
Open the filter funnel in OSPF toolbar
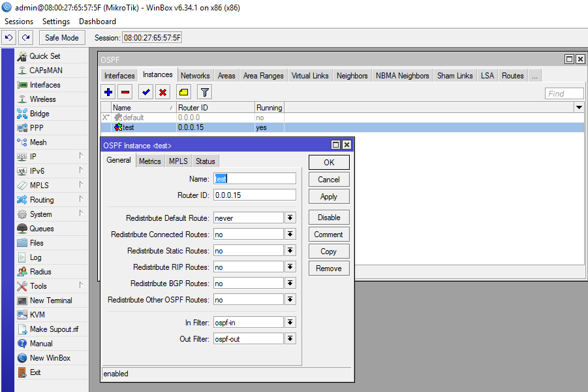(204, 92)
